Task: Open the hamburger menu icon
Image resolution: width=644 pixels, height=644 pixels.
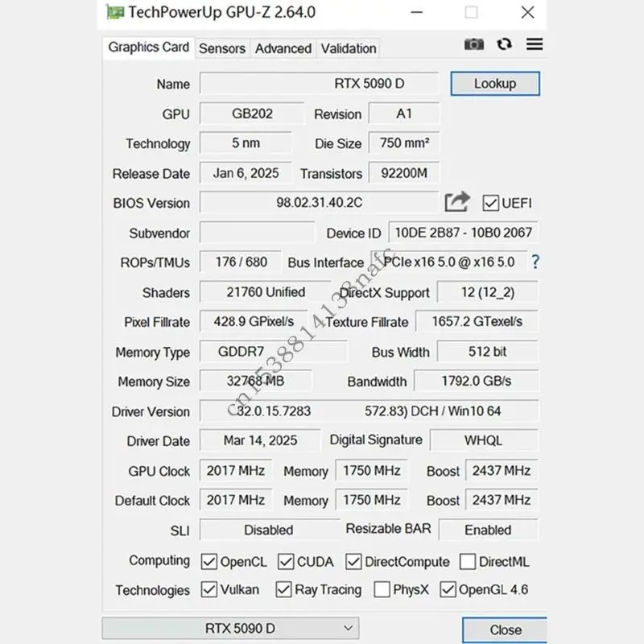Action: [x=535, y=44]
